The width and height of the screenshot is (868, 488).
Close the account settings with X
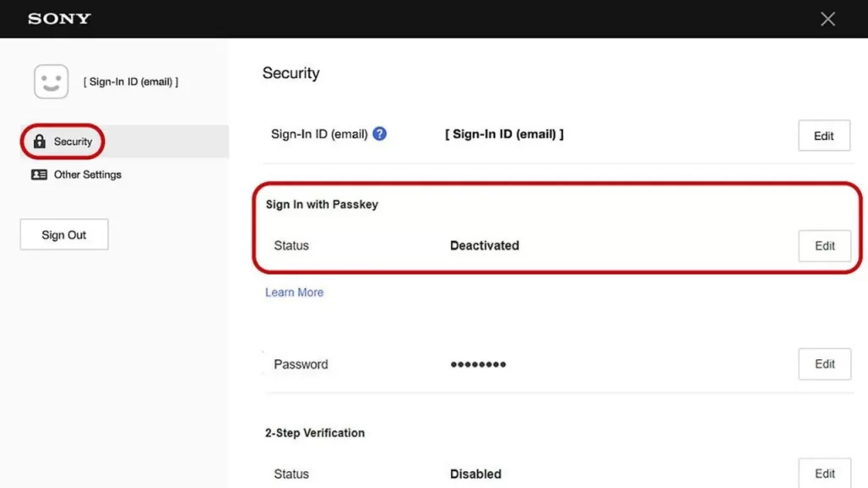pyautogui.click(x=828, y=19)
